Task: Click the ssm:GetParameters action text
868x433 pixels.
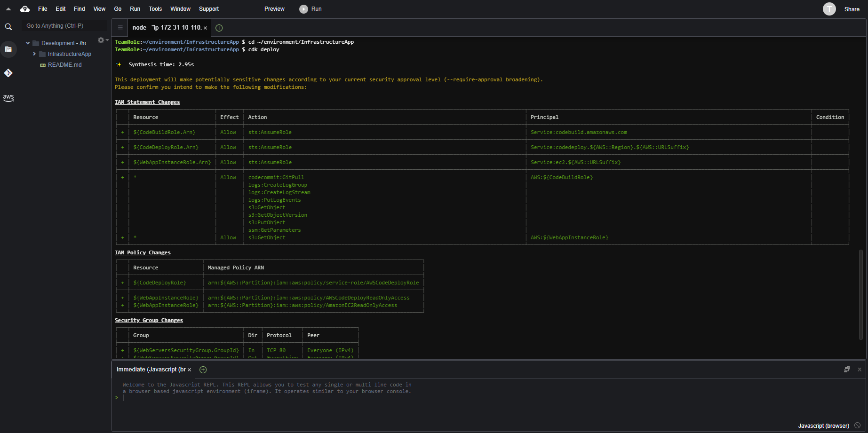Action: [x=275, y=230]
